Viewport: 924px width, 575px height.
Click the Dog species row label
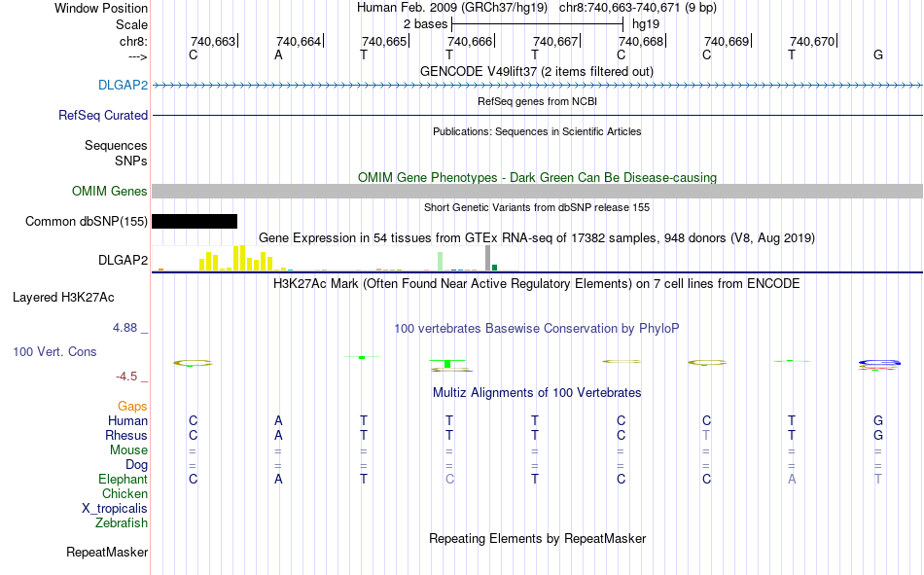coord(136,465)
